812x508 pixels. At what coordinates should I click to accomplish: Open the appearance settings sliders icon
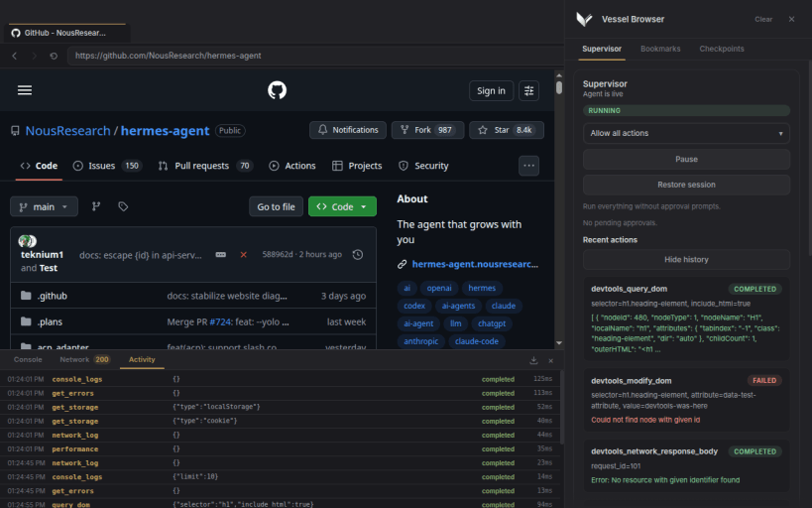click(x=528, y=90)
